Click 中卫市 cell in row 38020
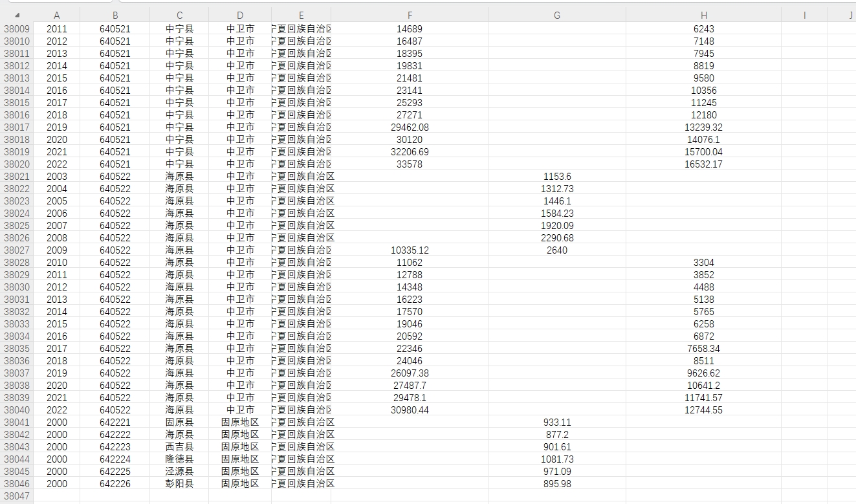The image size is (856, 504). pos(240,164)
